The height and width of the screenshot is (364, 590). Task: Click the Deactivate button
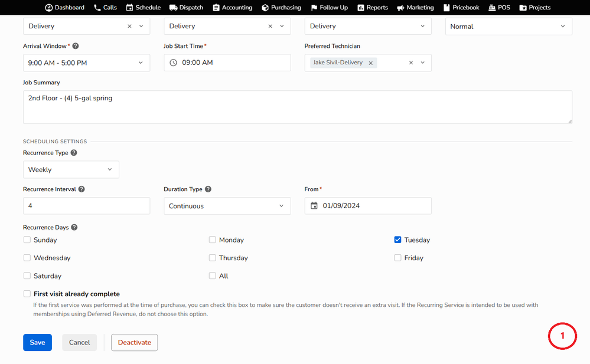[134, 343]
